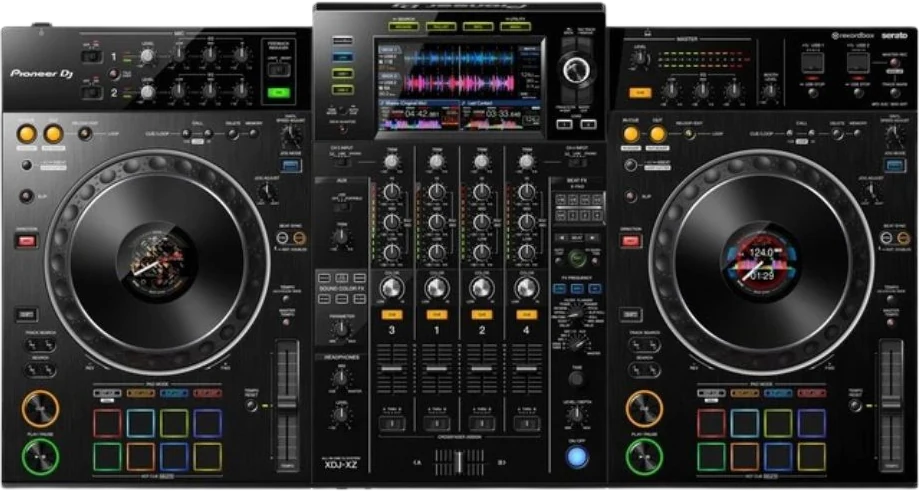
Task: Click the channel 1 fader handle
Action: pyautogui.click(x=437, y=369)
